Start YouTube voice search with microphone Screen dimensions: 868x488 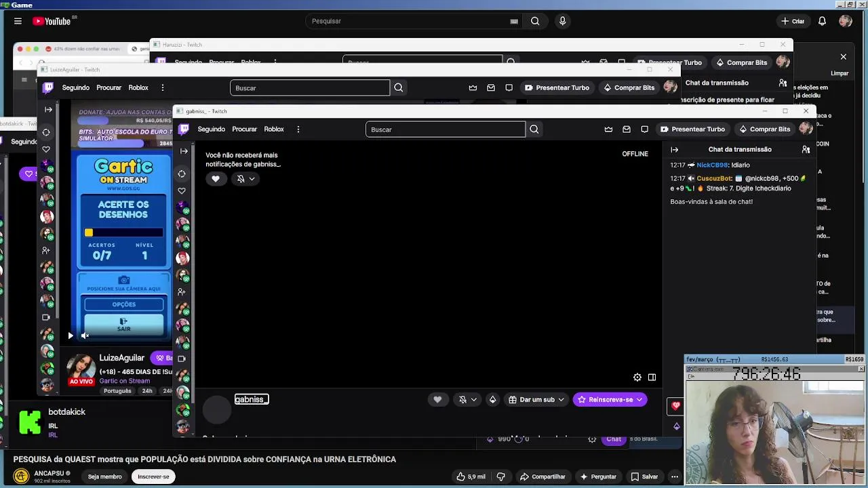pos(562,21)
